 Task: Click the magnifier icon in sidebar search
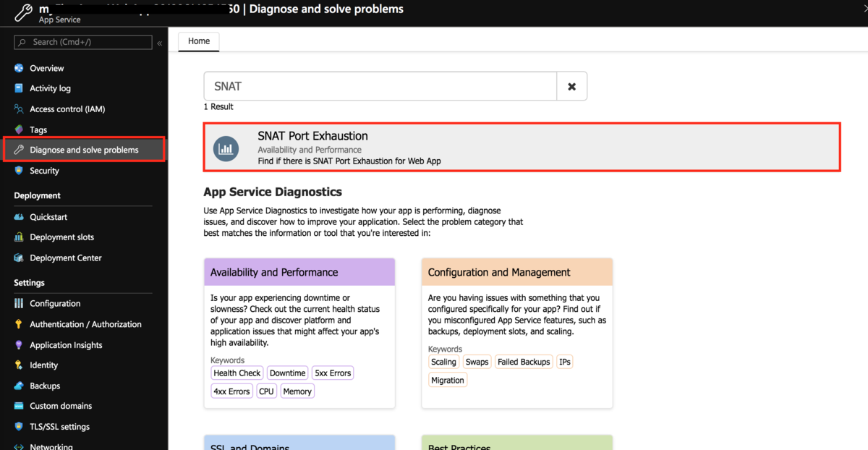tap(23, 43)
